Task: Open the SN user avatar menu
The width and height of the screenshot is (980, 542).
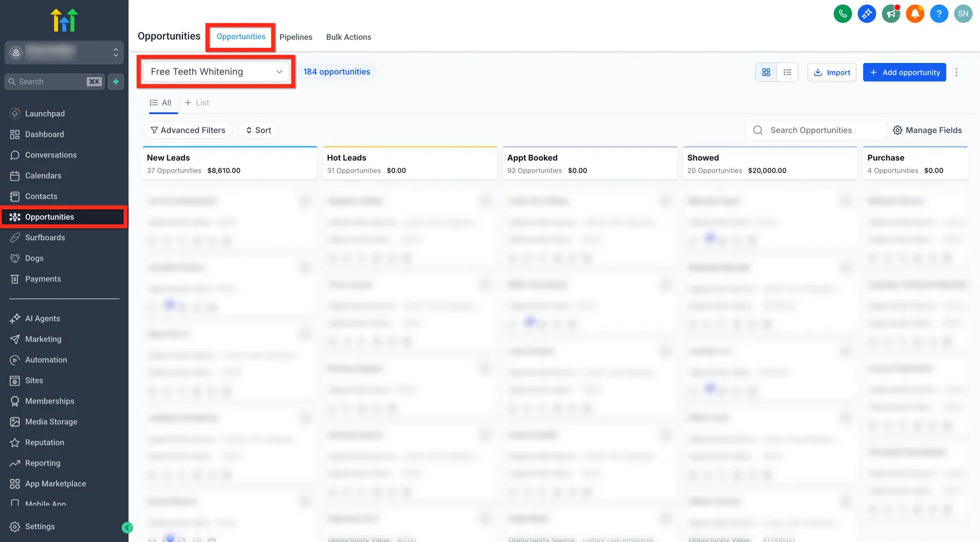Action: 963,13
